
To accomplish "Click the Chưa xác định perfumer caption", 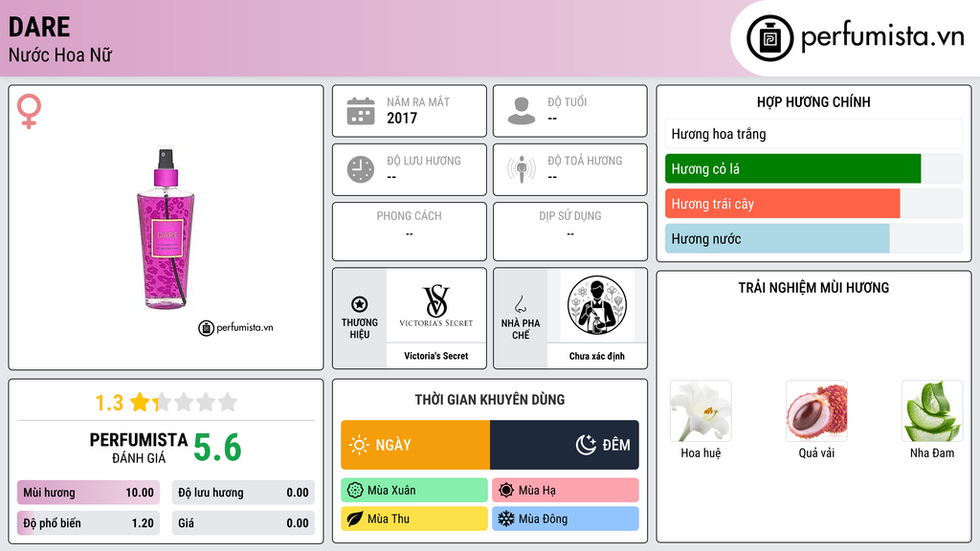I will click(597, 356).
